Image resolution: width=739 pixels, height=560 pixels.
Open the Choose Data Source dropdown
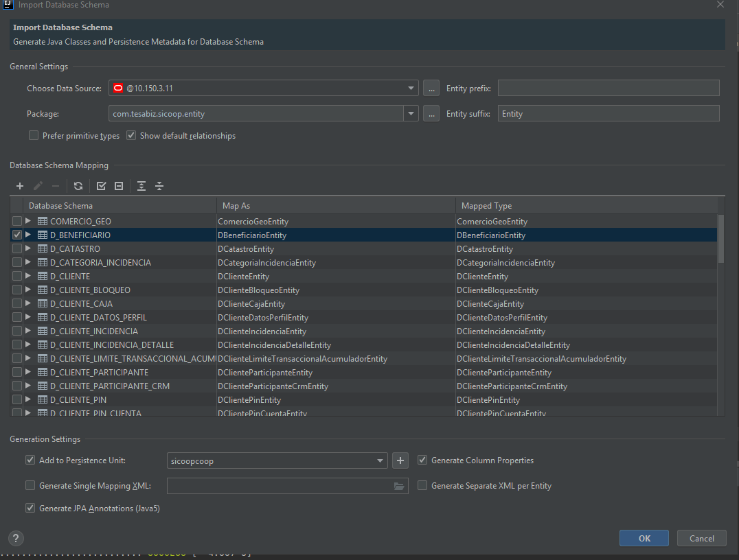(411, 88)
